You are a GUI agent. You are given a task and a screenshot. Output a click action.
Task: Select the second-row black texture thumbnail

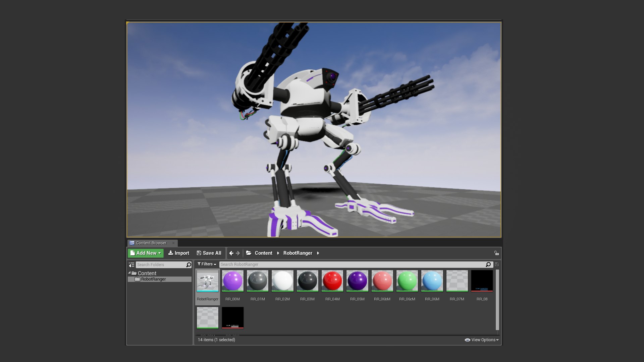232,318
